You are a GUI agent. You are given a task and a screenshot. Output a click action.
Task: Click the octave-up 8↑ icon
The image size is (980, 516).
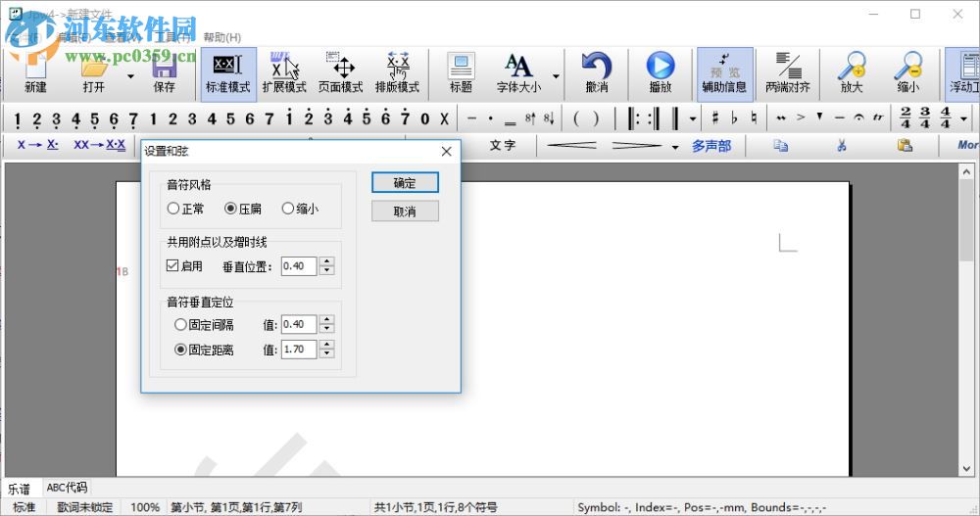(x=530, y=117)
